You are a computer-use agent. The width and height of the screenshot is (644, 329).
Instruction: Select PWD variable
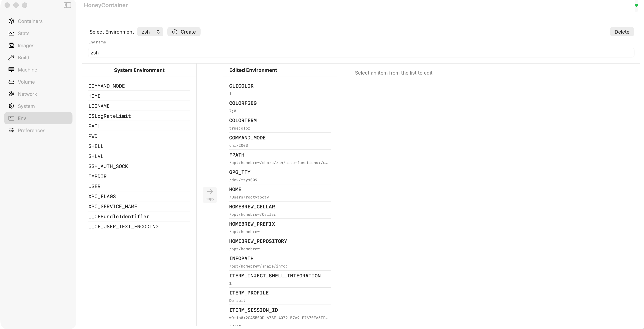[139, 136]
